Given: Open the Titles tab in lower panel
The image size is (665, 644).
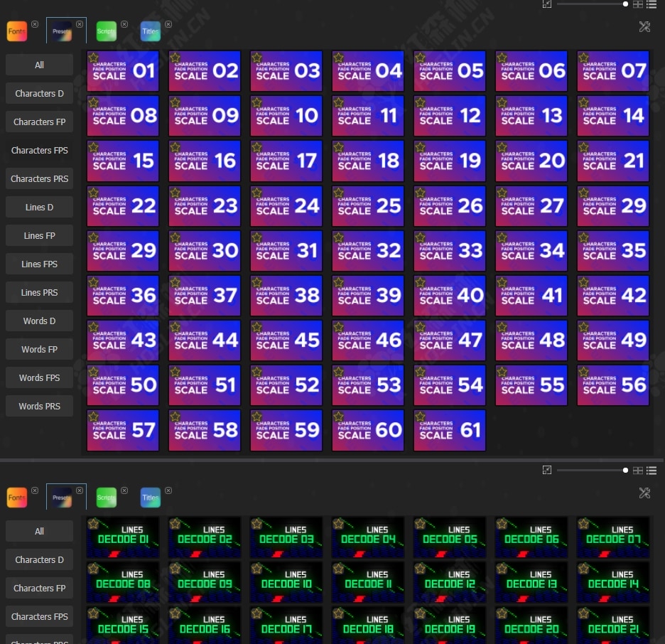Looking at the screenshot, I should tap(151, 498).
